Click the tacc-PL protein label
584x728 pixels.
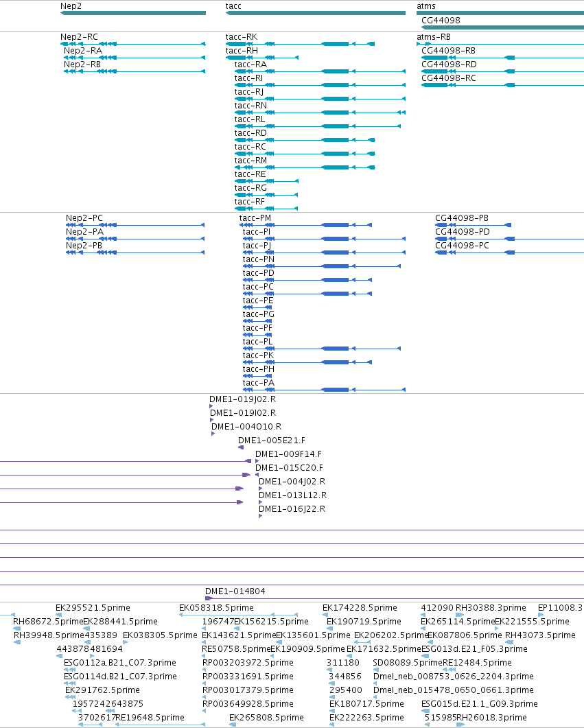[x=257, y=341]
